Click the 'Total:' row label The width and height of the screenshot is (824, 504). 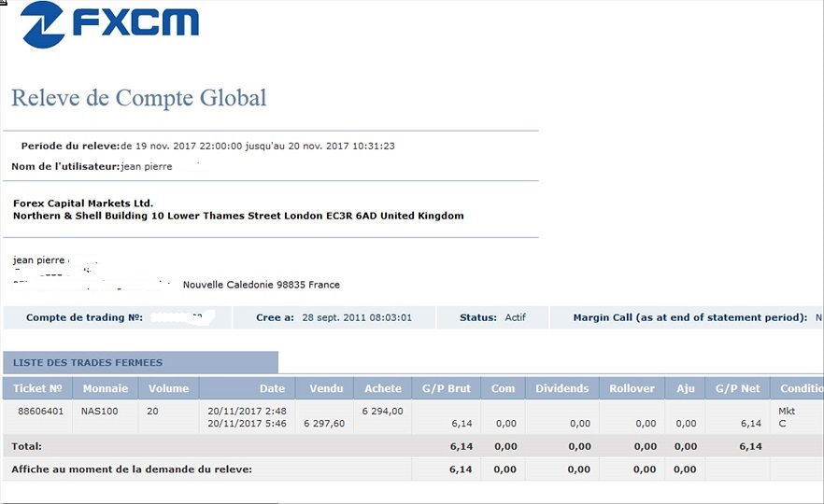pos(27,447)
